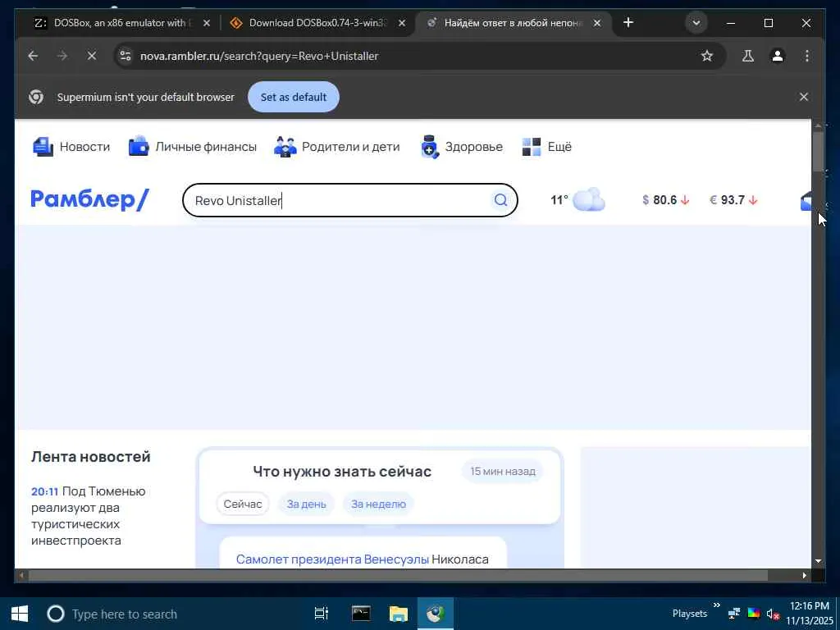The image size is (840, 630).
Task: Open the profile avatar menu
Action: click(778, 56)
